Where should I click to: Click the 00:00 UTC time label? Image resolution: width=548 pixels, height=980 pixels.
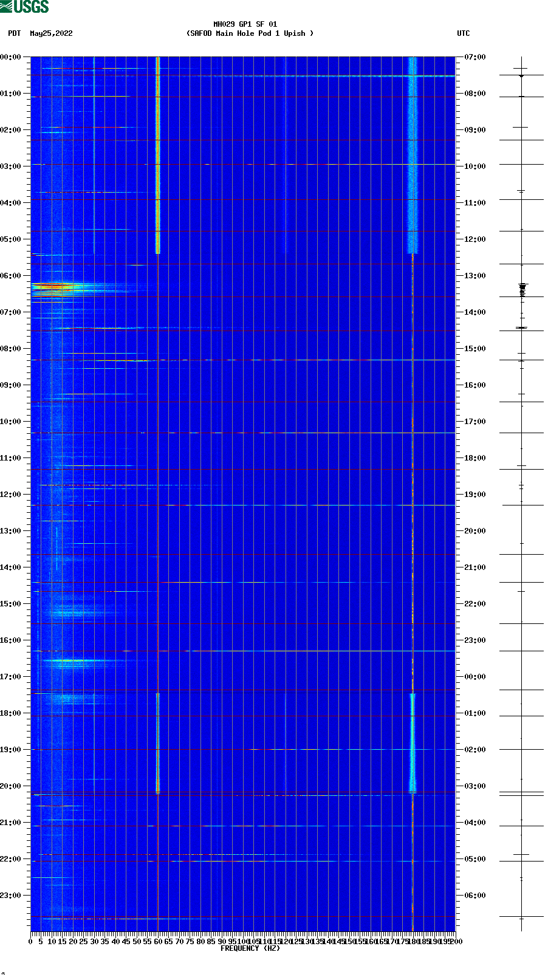[x=475, y=677]
